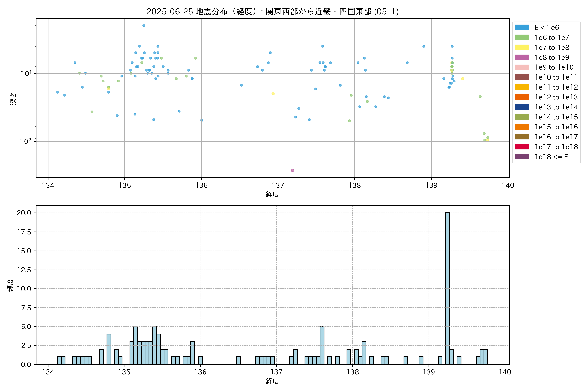Image resolution: width=588 pixels, height=392 pixels.
Task: Click the 経度 x-axis label under the histogram
Action: tap(272, 381)
